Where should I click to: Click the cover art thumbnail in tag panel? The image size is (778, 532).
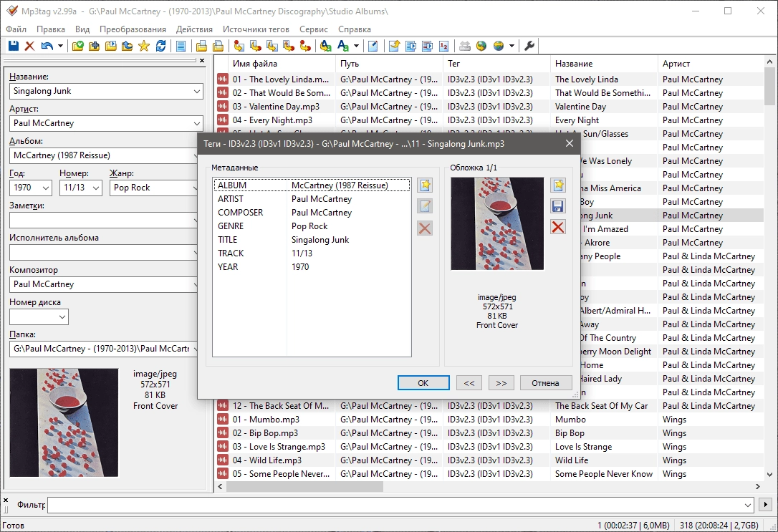pos(64,422)
